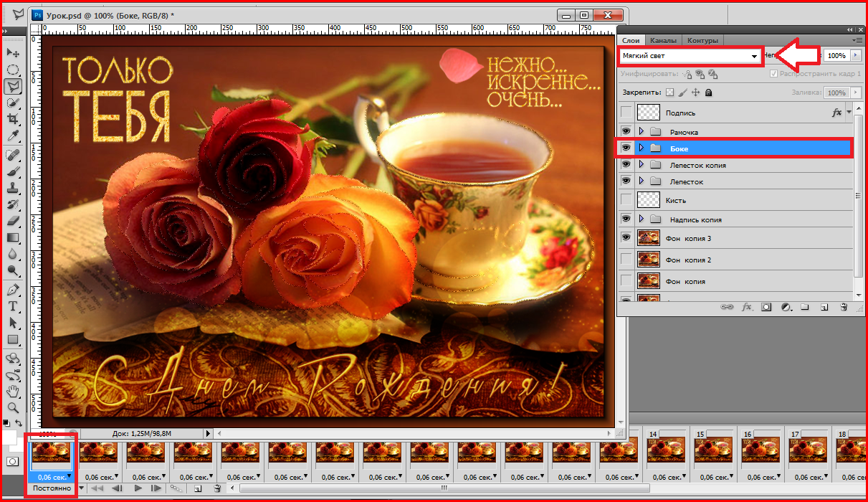This screenshot has width=868, height=502.
Task: Go to the next animation frame
Action: 156,488
